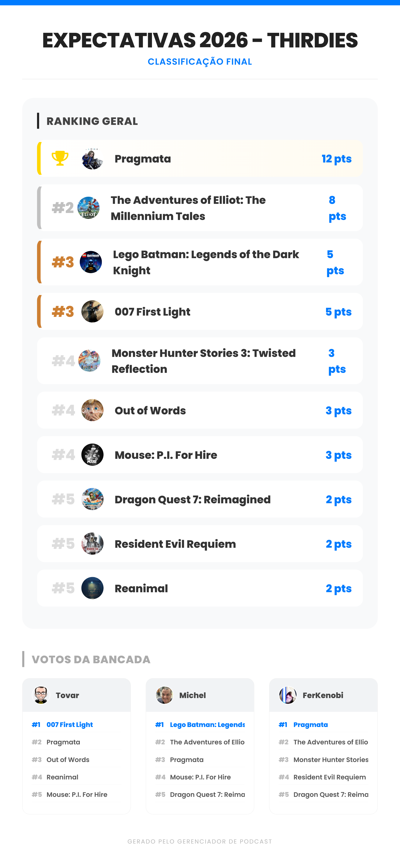Viewport: 400px width, 868px height.
Task: Click the gold trophy icon
Action: pyautogui.click(x=60, y=158)
